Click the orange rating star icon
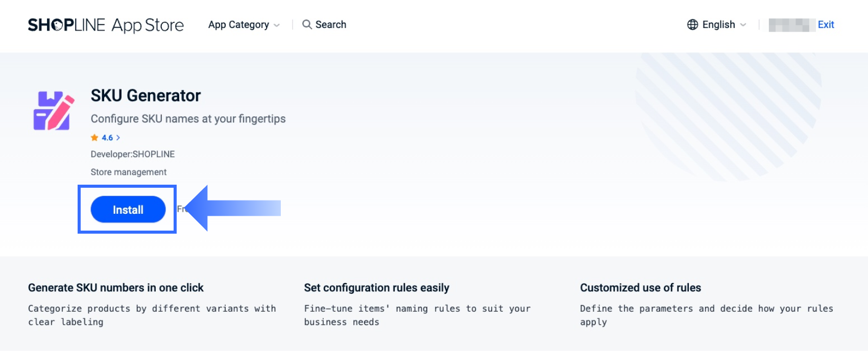Screen dimensions: 868x351 (x=94, y=137)
